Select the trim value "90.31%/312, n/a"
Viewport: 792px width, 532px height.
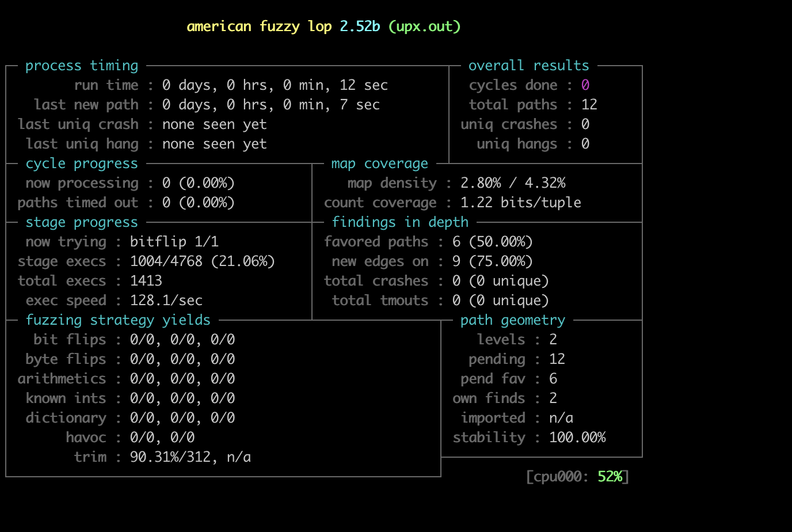[x=191, y=457]
